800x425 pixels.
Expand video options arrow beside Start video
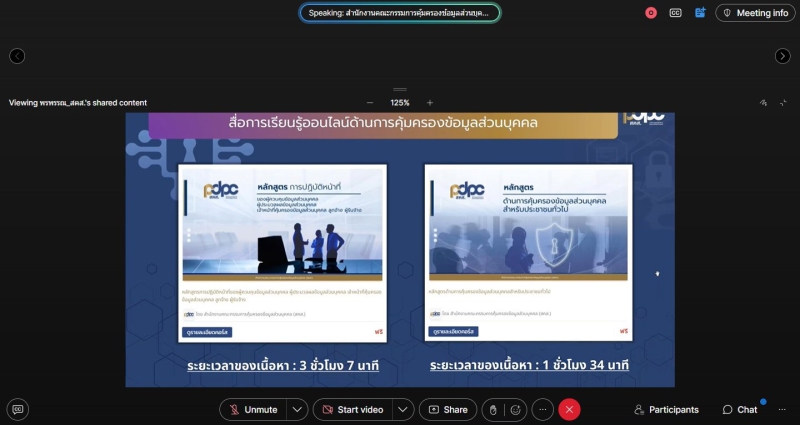(402, 409)
